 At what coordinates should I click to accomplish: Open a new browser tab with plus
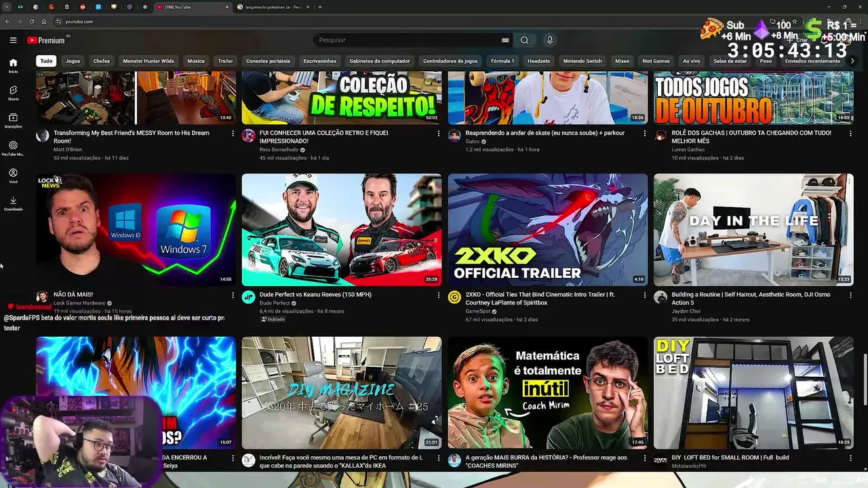pos(320,7)
